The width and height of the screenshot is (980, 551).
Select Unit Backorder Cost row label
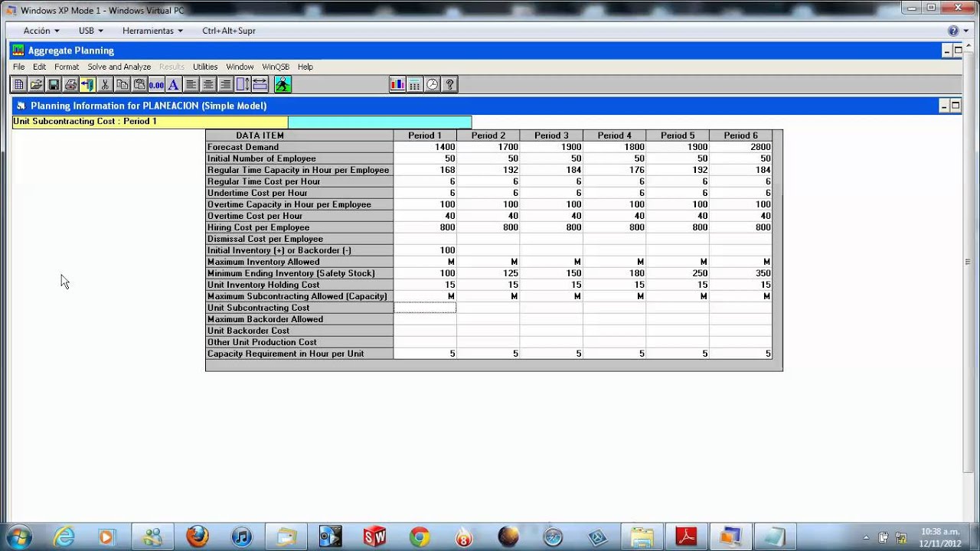click(x=299, y=331)
